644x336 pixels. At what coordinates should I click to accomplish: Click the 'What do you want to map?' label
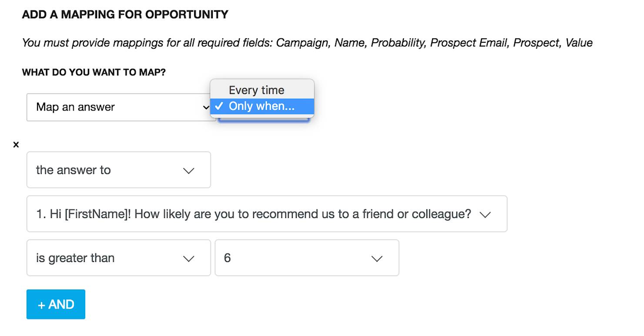94,72
